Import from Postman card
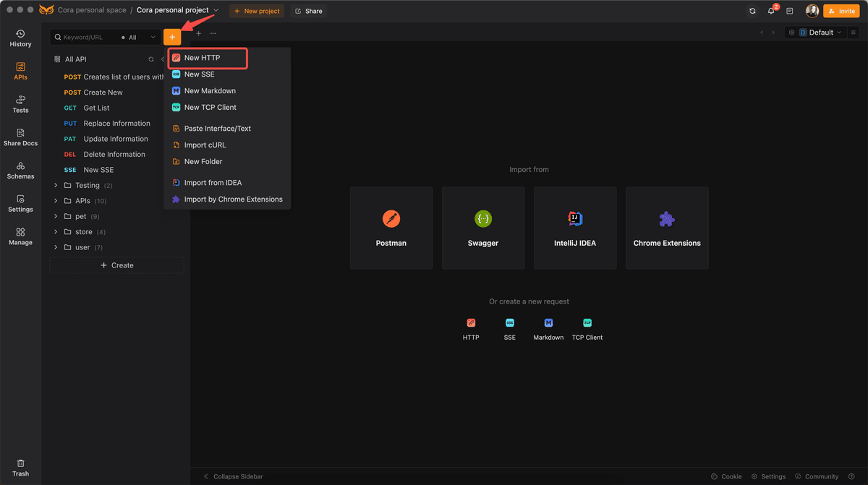This screenshot has width=868, height=485. coord(391,228)
